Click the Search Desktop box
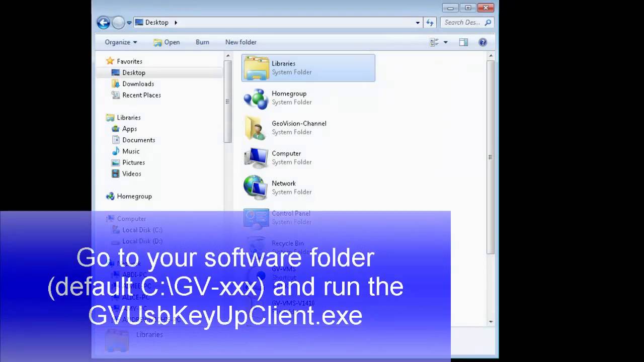The image size is (644, 362). click(x=467, y=23)
